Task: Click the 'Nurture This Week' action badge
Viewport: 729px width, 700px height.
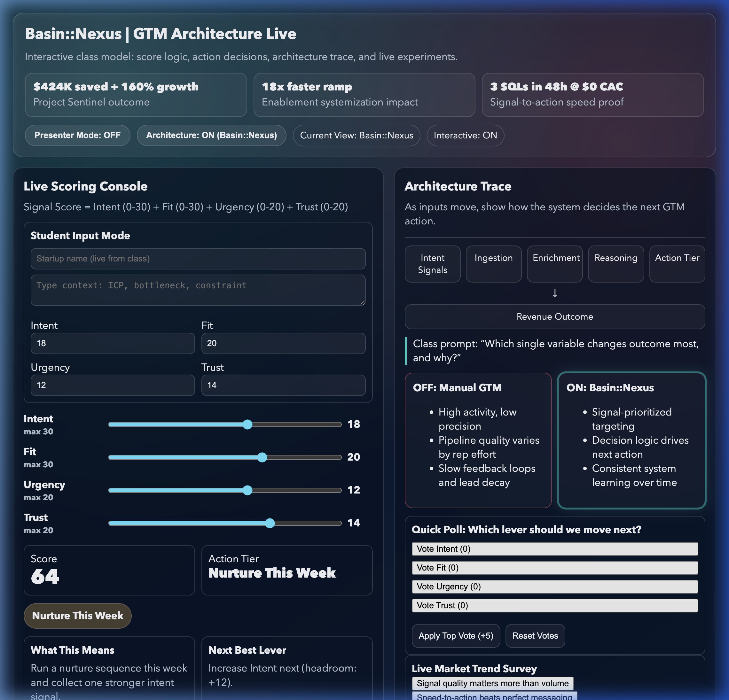Action: tap(77, 616)
